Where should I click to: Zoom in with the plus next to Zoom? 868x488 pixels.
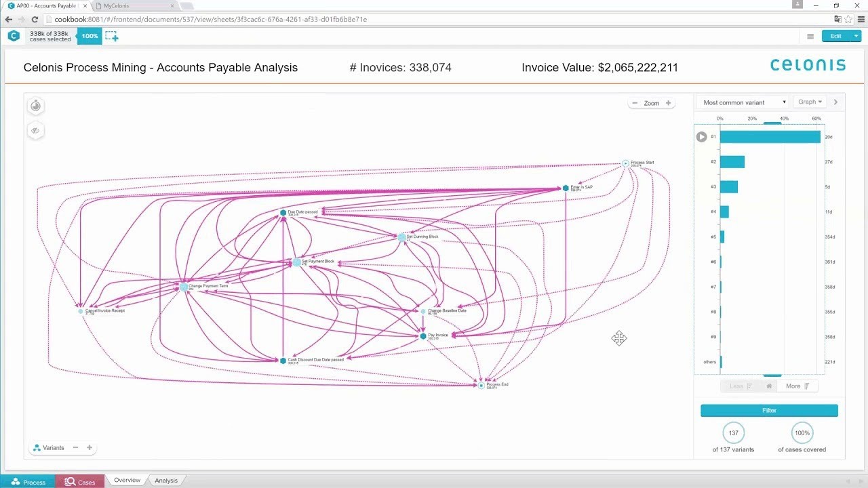pyautogui.click(x=668, y=103)
